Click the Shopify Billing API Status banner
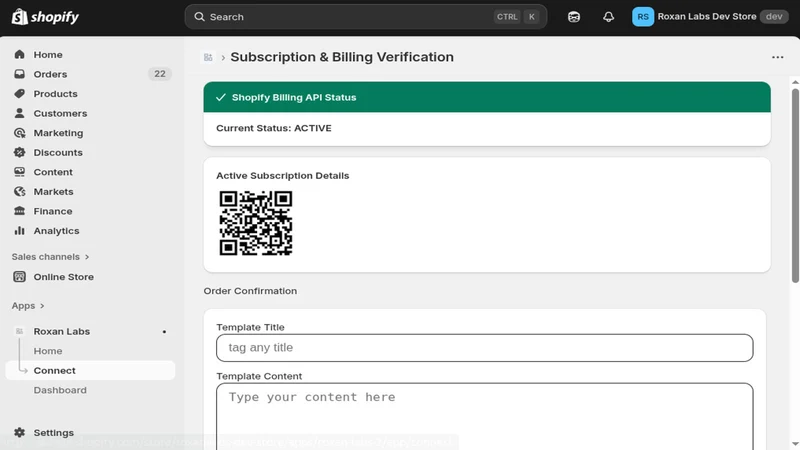The height and width of the screenshot is (450, 800). (487, 97)
